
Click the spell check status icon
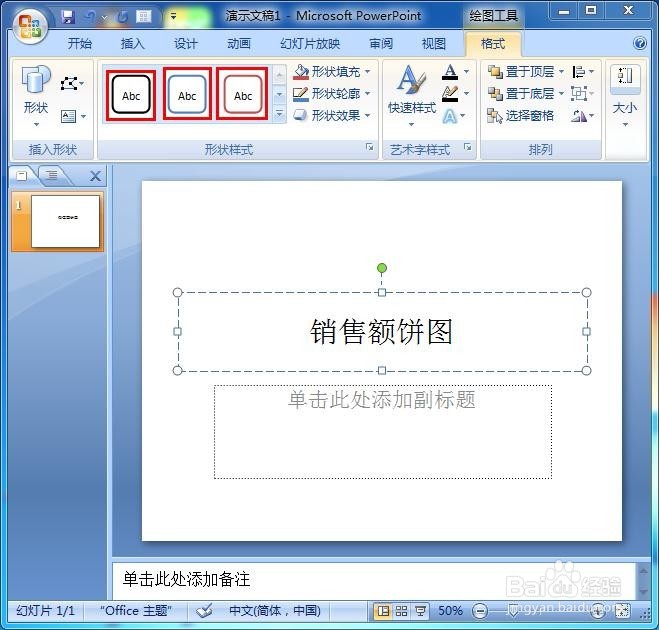(x=205, y=610)
